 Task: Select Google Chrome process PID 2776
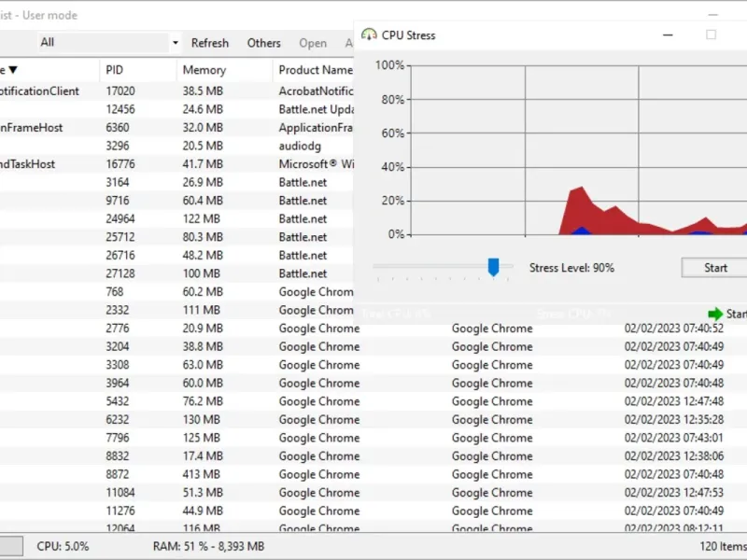373,329
